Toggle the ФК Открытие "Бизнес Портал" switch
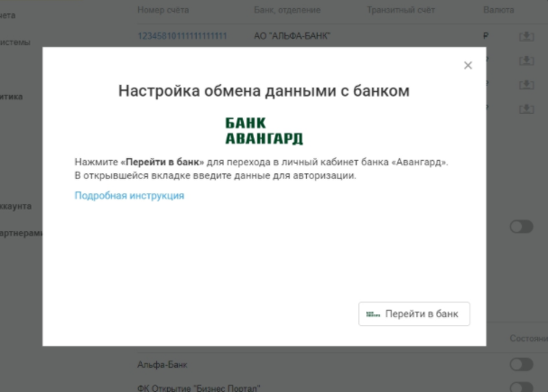Image resolution: width=548 pixels, height=392 pixels. (521, 387)
